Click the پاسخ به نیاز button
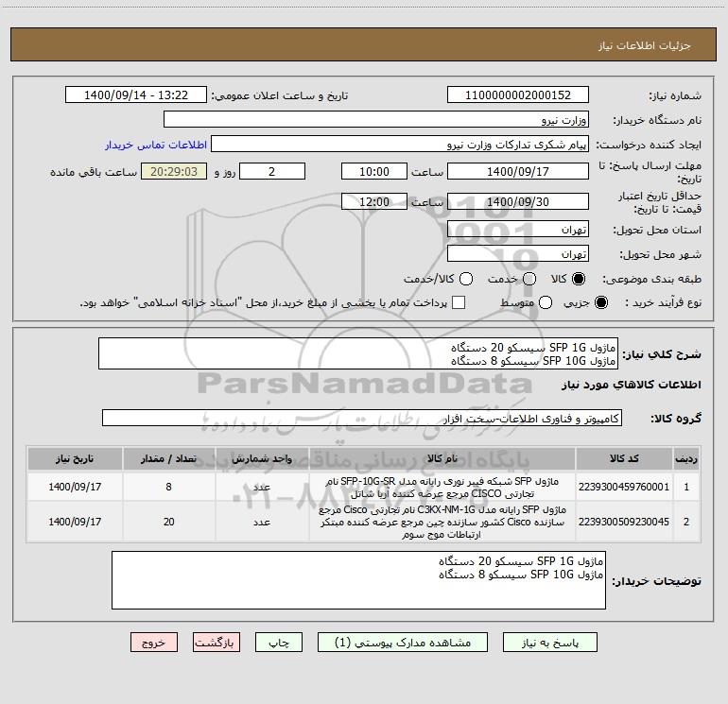 tap(549, 643)
